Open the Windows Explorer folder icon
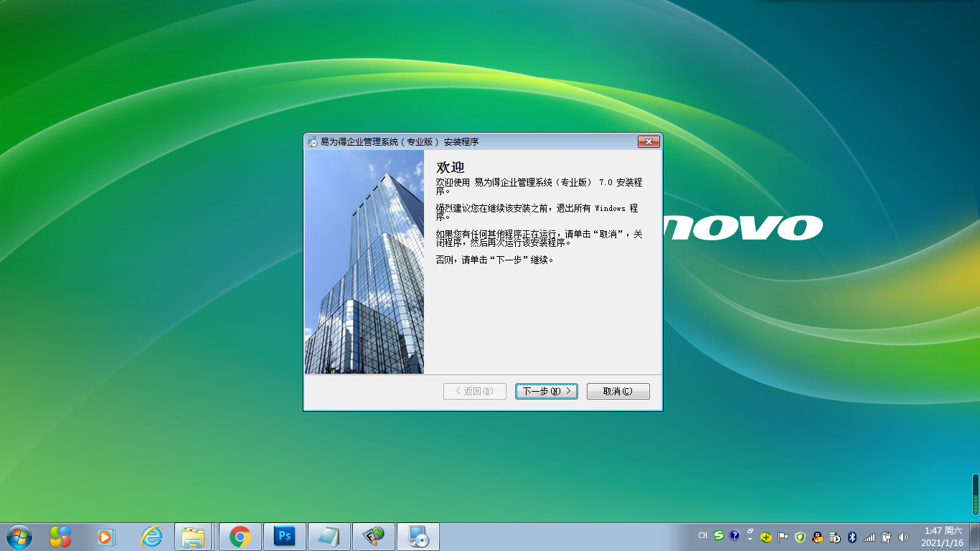This screenshot has height=551, width=980. point(193,537)
